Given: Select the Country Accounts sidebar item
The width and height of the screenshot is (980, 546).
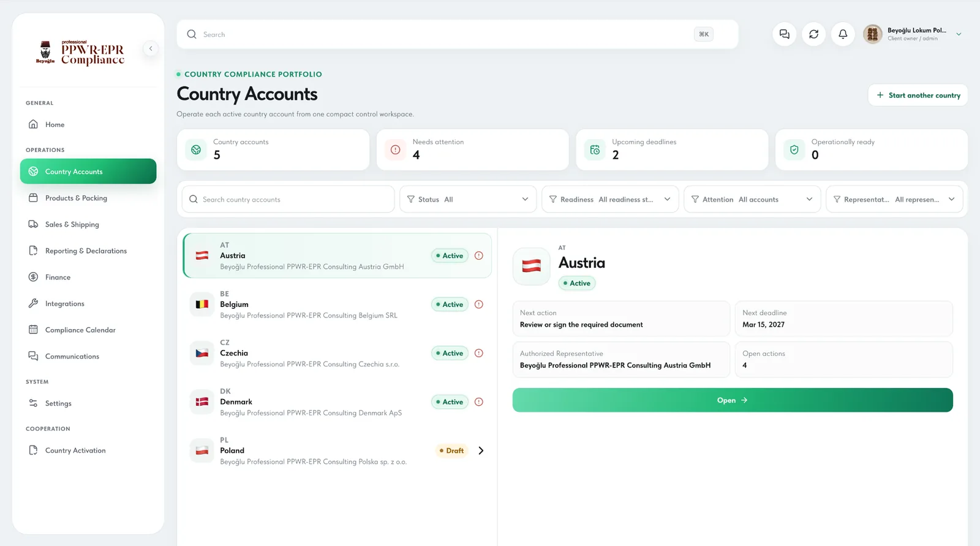Looking at the screenshot, I should [88, 172].
